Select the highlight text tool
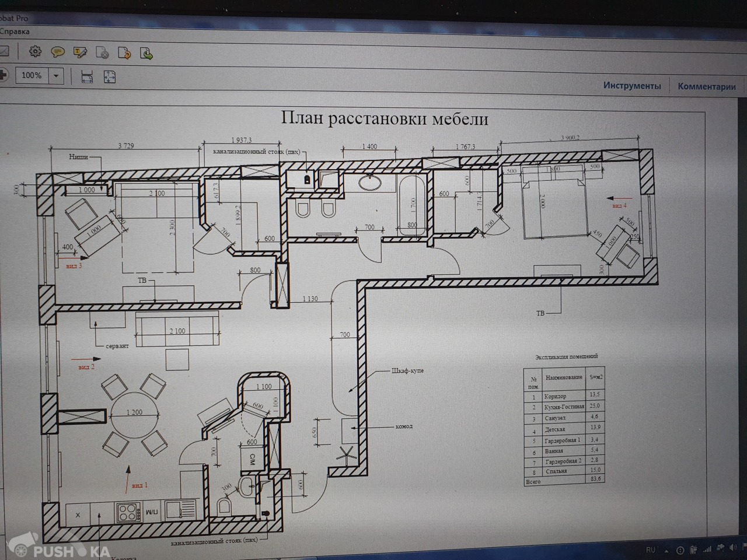 coord(80,53)
